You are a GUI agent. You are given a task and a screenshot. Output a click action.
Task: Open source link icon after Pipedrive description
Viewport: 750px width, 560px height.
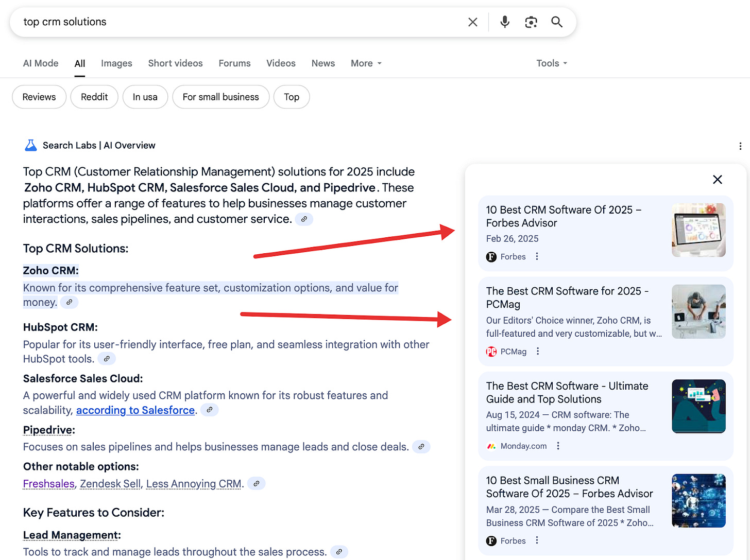(x=421, y=447)
